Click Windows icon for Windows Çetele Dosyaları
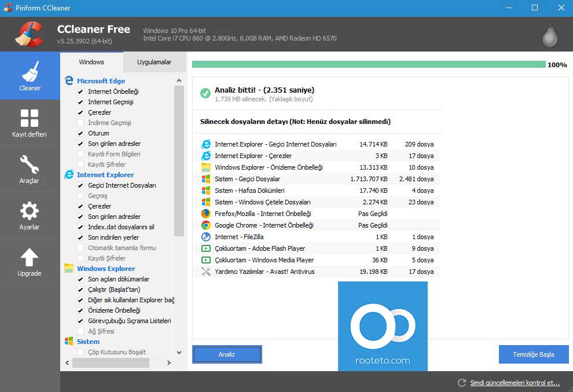This screenshot has height=392, width=573. pos(206,202)
